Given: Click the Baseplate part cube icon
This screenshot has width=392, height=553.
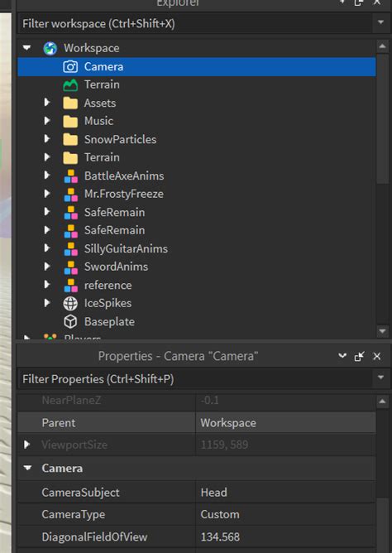Looking at the screenshot, I should pos(70,322).
